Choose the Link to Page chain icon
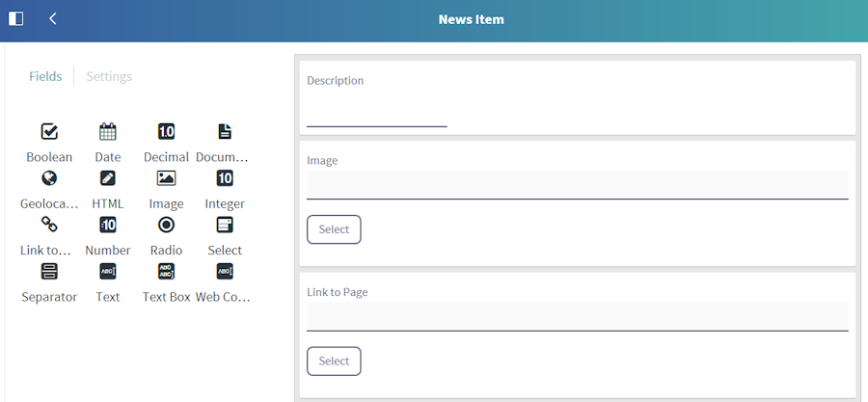The width and height of the screenshot is (868, 402). pos(49,225)
